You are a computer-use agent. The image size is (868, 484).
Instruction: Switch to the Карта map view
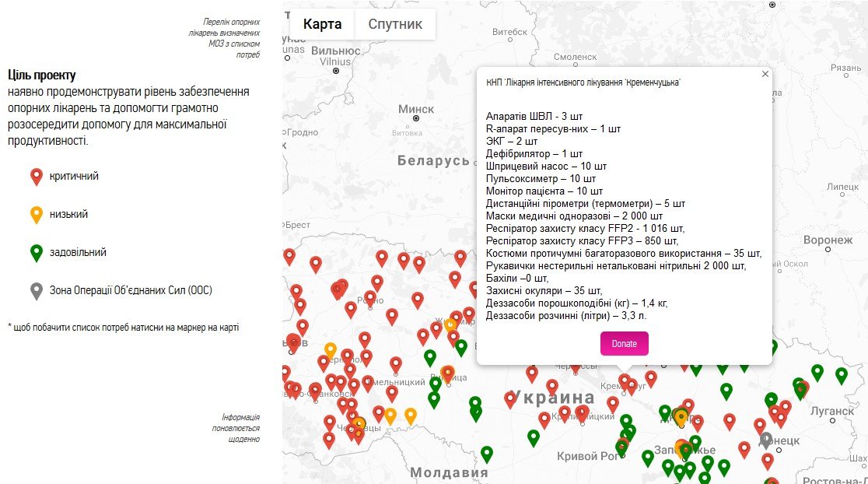tap(322, 24)
